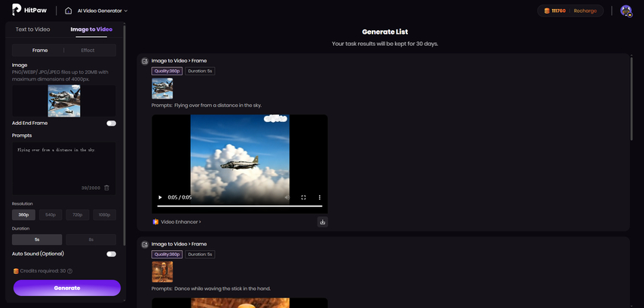The height and width of the screenshot is (308, 644).
Task: Open the airplane source thumbnail in results
Action: pos(162,89)
